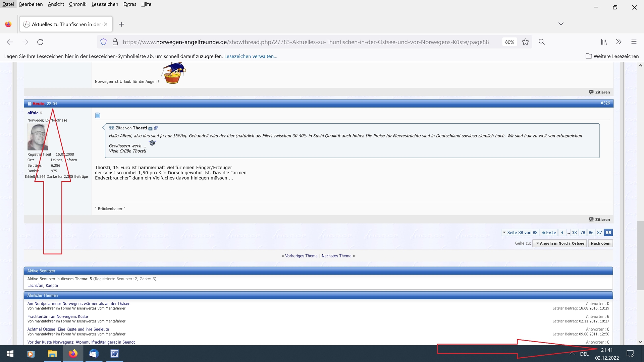Screen dimensions: 644x362
Task: Open the quoted post link icon beside Thorsti
Action: [x=156, y=128]
